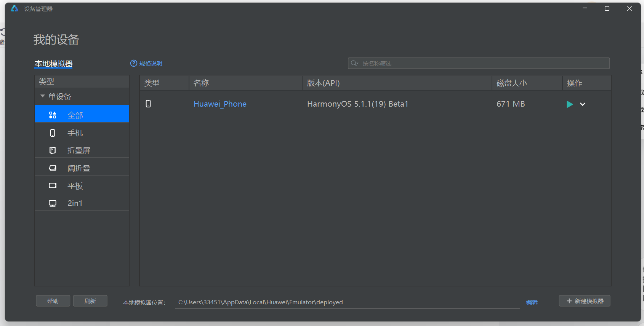Image resolution: width=644 pixels, height=326 pixels.
Task: Select the 阔折叠 device category
Action: [82, 167]
